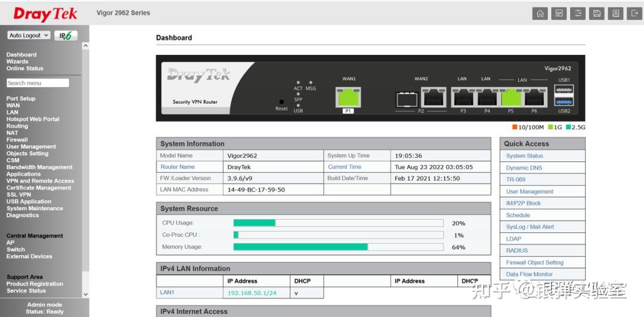Open Applications in the sidebar
This screenshot has height=317, width=644.
(x=23, y=174)
